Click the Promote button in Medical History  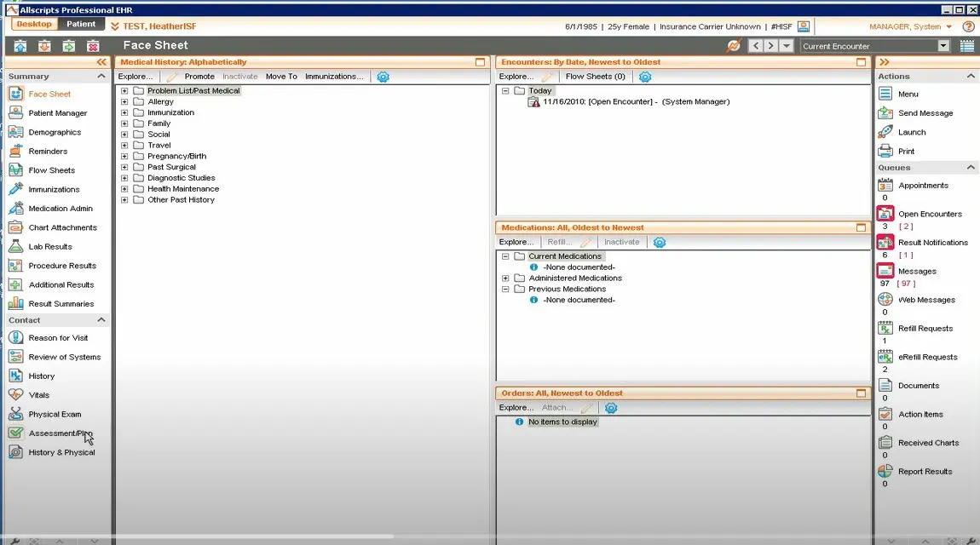click(x=200, y=77)
